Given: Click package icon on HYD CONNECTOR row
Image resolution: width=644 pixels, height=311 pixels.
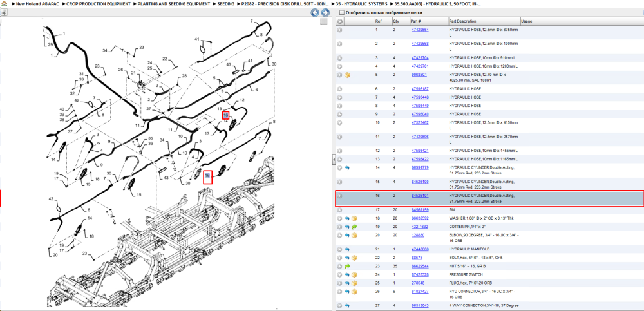Looking at the screenshot, I should 354,292.
